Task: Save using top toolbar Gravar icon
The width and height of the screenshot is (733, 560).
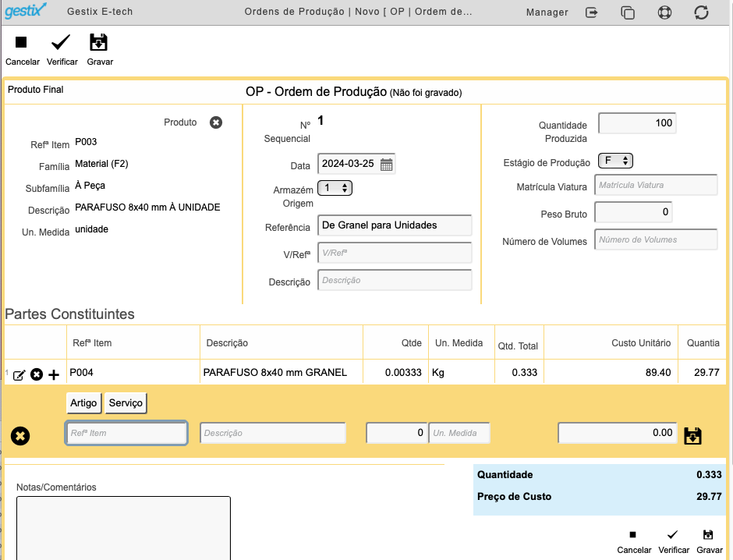Action: 98,43
